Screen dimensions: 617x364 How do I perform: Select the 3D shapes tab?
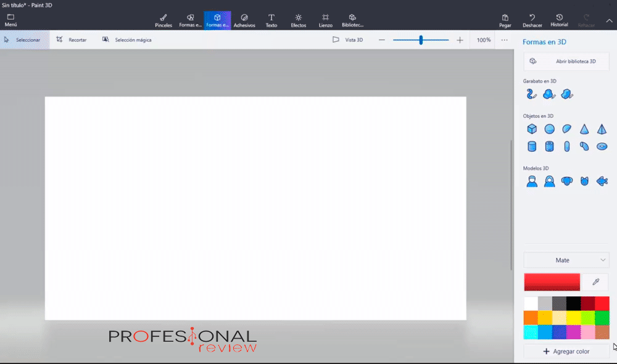coord(217,20)
